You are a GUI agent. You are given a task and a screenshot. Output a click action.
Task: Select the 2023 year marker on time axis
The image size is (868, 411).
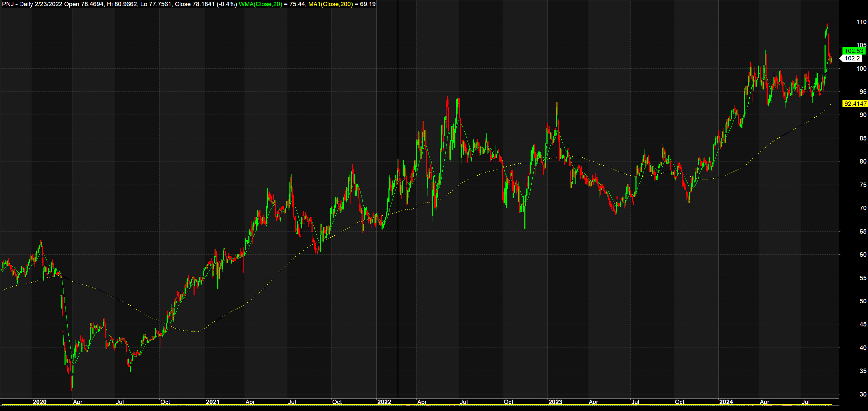(x=555, y=402)
